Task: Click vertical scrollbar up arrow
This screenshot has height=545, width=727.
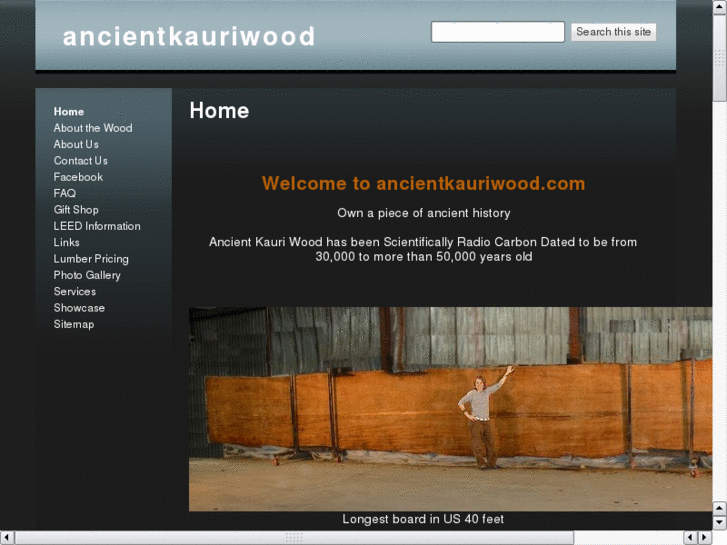Action: coord(720,6)
